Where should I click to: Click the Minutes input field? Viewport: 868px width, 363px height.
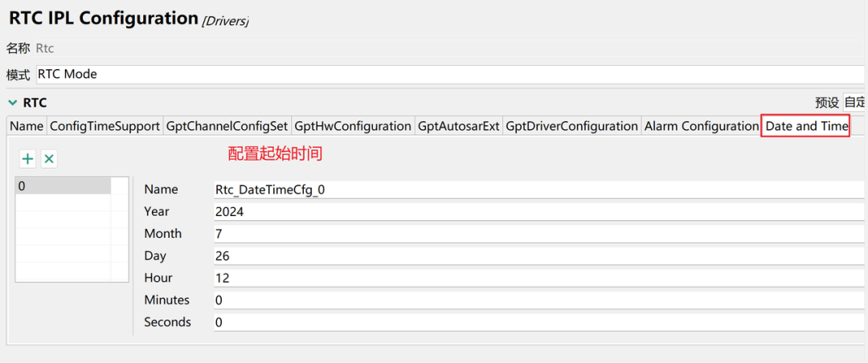tap(538, 300)
